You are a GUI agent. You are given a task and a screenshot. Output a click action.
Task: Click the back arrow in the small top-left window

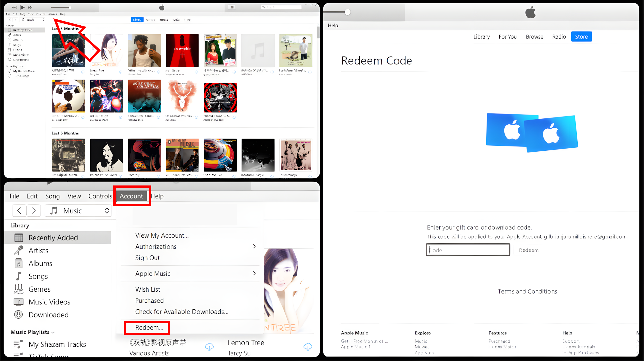pos(10,19)
